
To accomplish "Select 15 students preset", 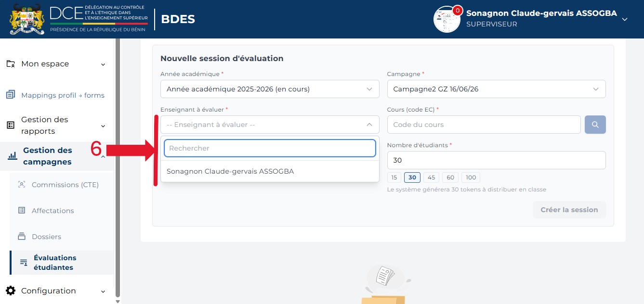I will pyautogui.click(x=394, y=177).
